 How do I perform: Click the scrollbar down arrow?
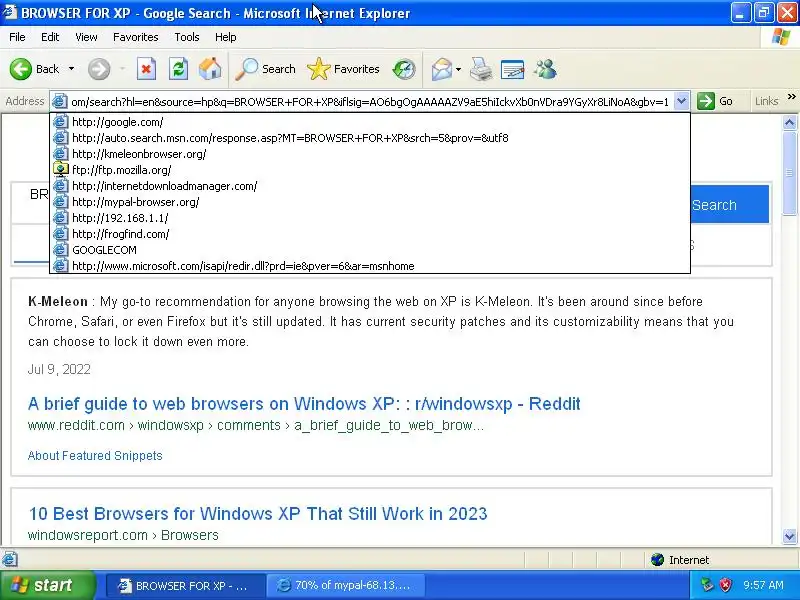tap(789, 536)
